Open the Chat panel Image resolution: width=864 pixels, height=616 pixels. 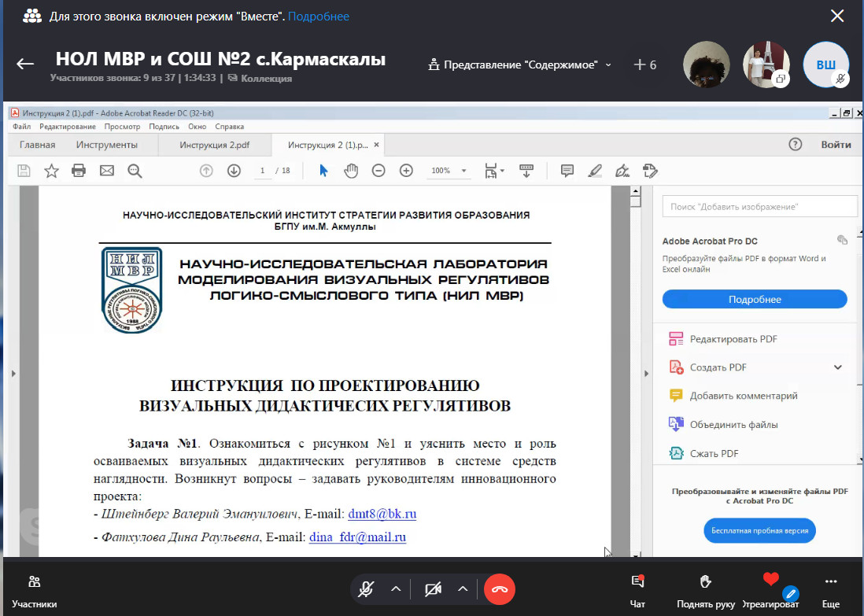638,589
